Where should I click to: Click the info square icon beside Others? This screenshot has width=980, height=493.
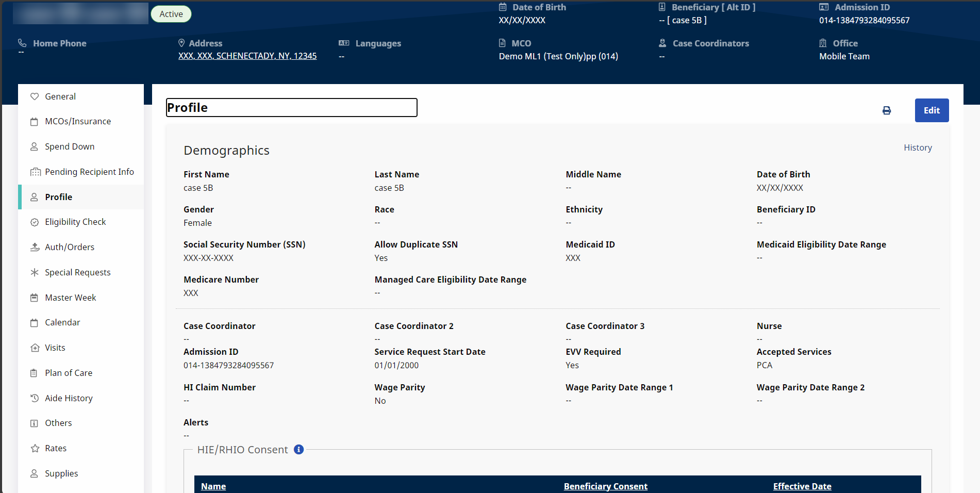35,423
